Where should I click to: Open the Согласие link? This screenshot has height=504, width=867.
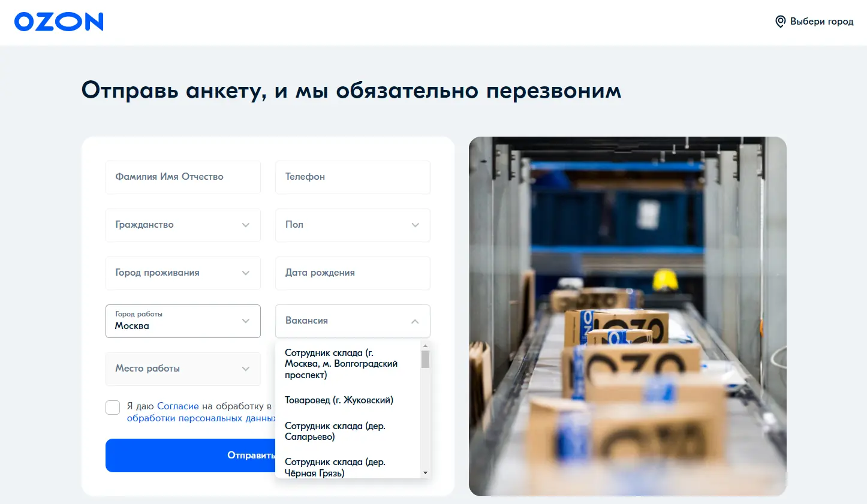point(177,406)
